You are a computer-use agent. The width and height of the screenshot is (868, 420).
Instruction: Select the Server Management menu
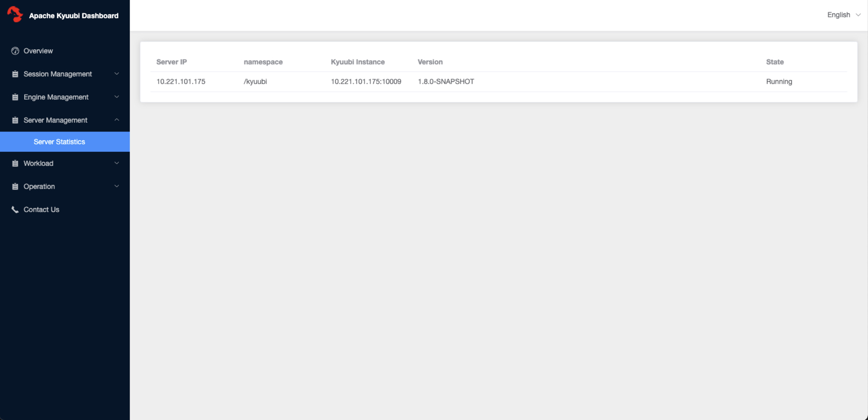(x=65, y=120)
